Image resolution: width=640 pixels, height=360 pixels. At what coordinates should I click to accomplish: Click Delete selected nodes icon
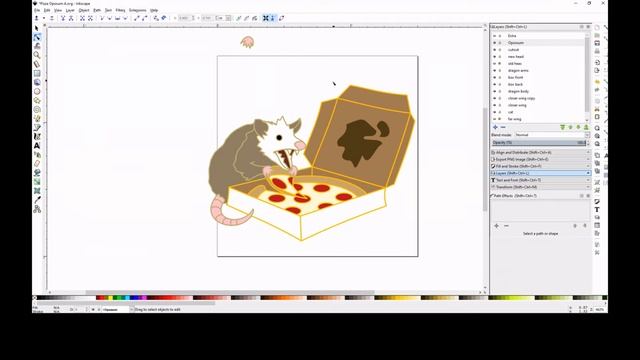52,18
